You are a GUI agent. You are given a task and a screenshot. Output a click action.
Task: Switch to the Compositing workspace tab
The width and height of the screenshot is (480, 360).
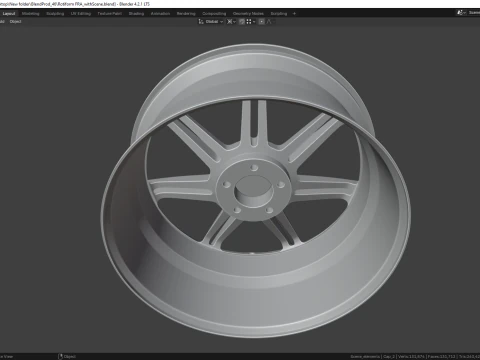[x=214, y=14]
